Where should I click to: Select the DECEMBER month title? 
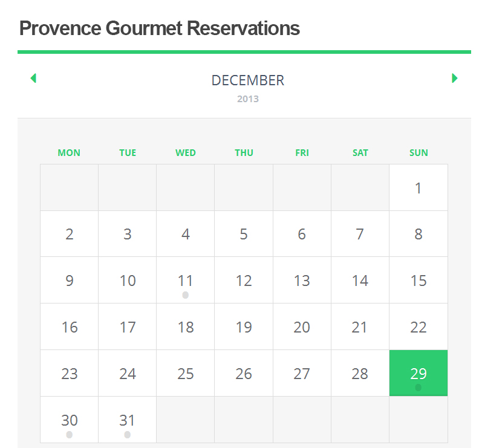pos(248,80)
